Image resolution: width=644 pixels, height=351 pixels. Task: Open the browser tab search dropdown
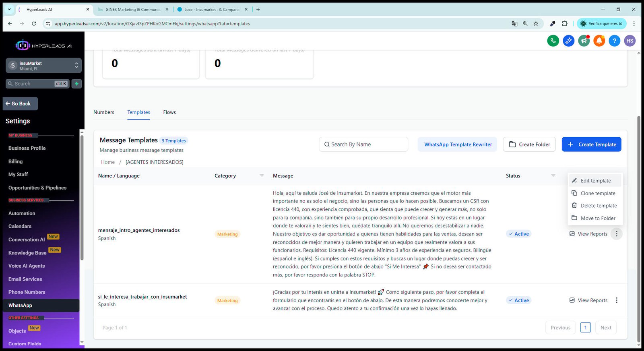[9, 9]
